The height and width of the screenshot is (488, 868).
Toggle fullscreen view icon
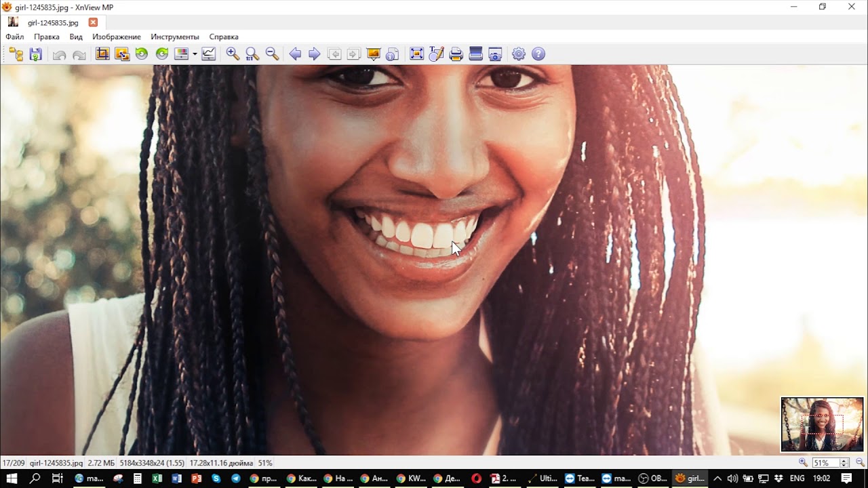(416, 54)
